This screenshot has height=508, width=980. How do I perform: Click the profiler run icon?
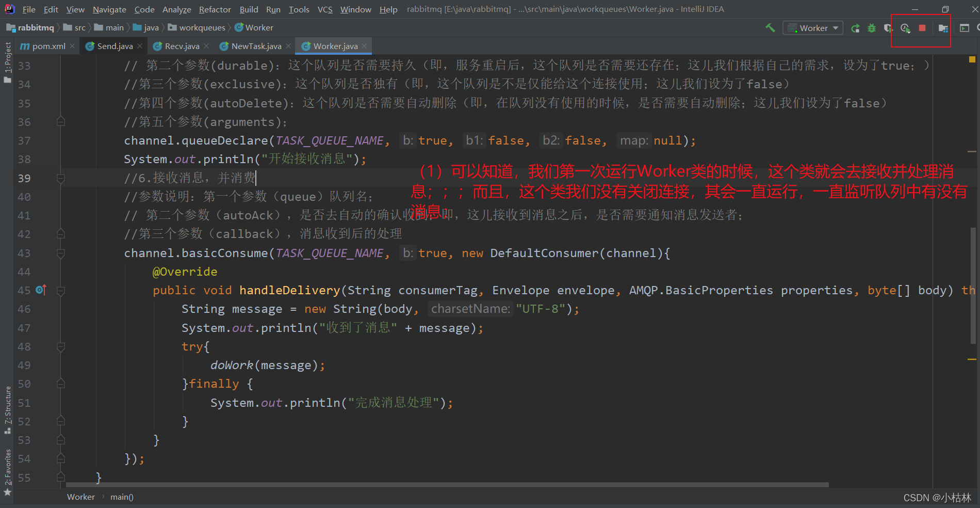[905, 28]
